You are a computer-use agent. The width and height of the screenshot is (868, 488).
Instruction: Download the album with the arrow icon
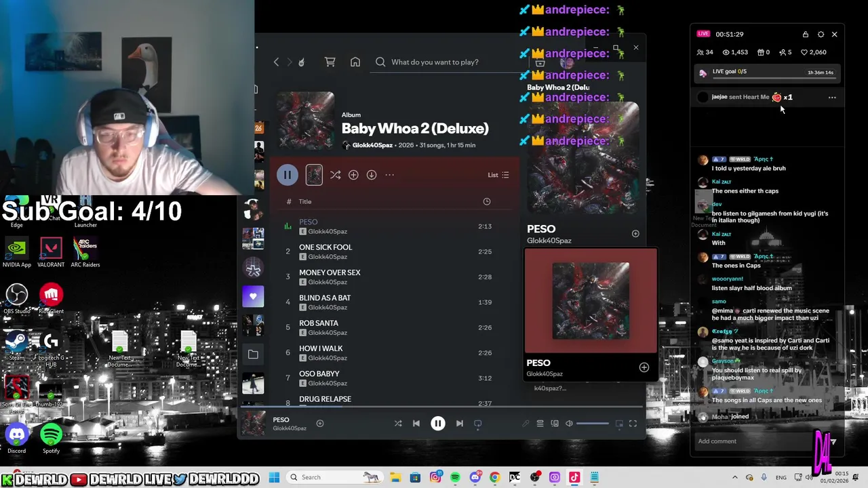pos(372,175)
